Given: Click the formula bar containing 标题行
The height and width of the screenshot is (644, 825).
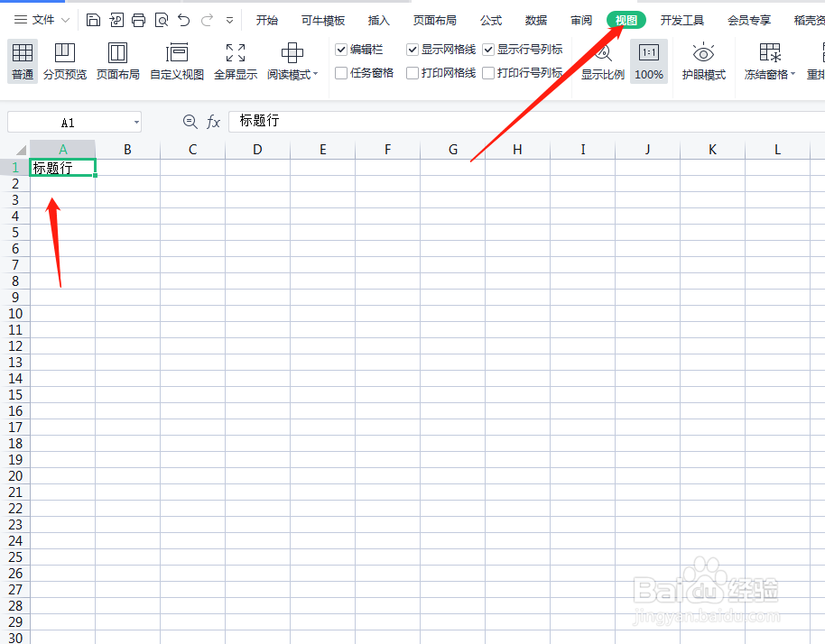Looking at the screenshot, I should 526,122.
